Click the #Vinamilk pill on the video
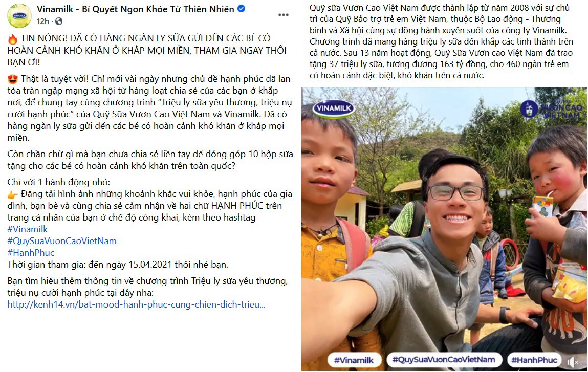This screenshot has height=372, width=588. [354, 360]
